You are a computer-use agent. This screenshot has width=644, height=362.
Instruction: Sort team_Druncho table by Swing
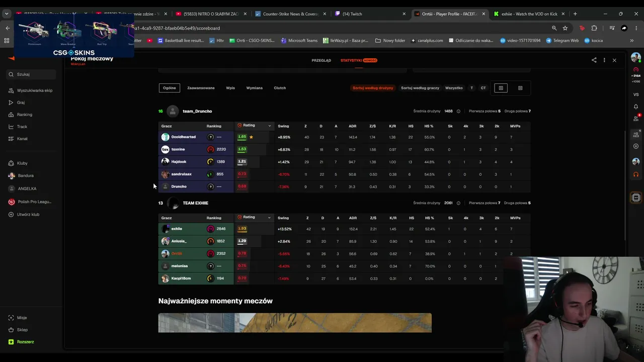click(283, 126)
